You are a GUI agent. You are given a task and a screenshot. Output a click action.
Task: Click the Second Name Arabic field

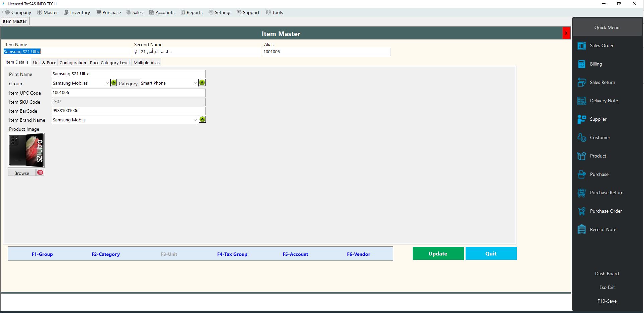point(197,52)
